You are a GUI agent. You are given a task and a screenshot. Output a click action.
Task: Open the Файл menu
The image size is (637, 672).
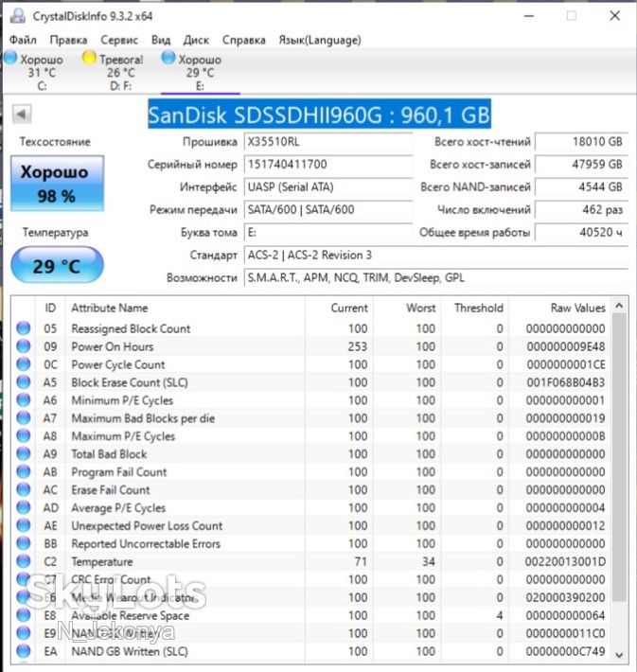point(23,40)
